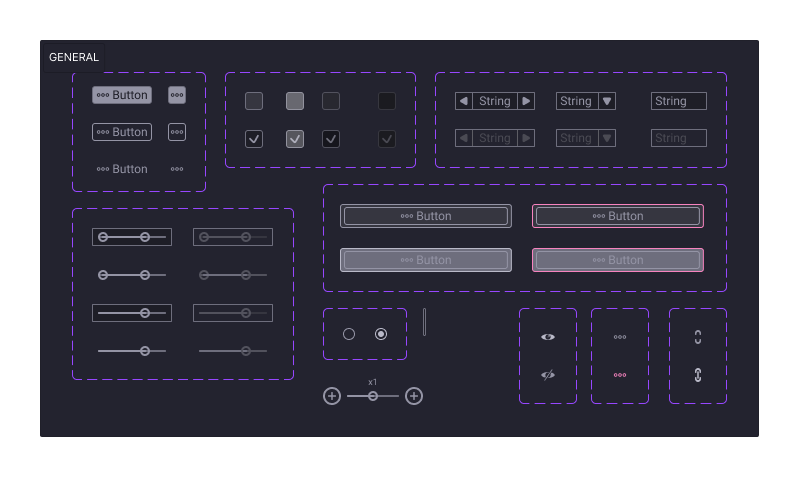Click the broken chain unlinked icon

698,337
